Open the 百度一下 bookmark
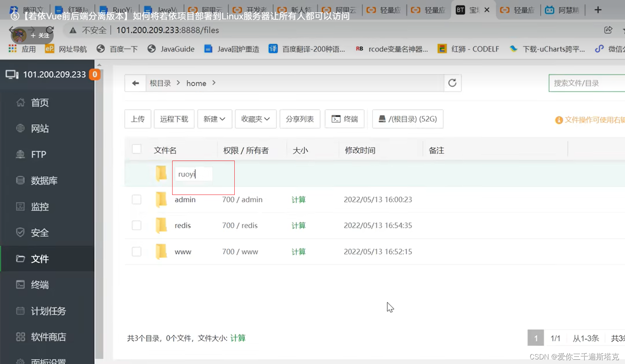This screenshot has width=625, height=364. coord(117,49)
